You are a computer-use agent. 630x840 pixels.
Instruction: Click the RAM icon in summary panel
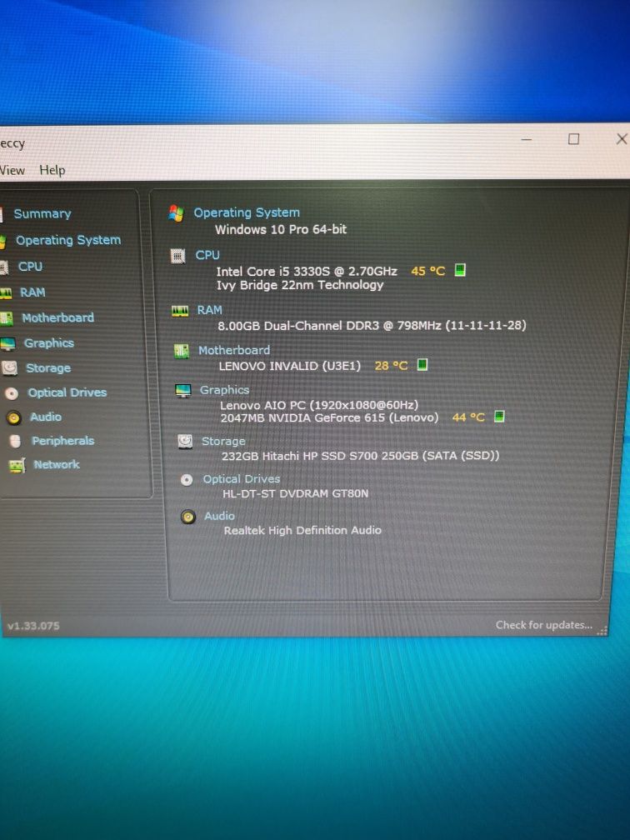pos(180,312)
